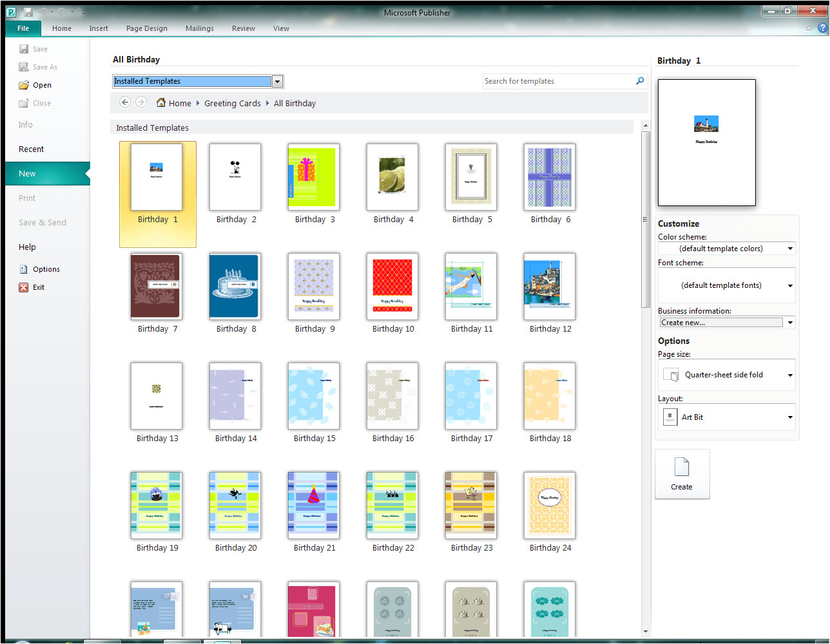Switch to the View tab
The image size is (830, 644).
click(281, 28)
